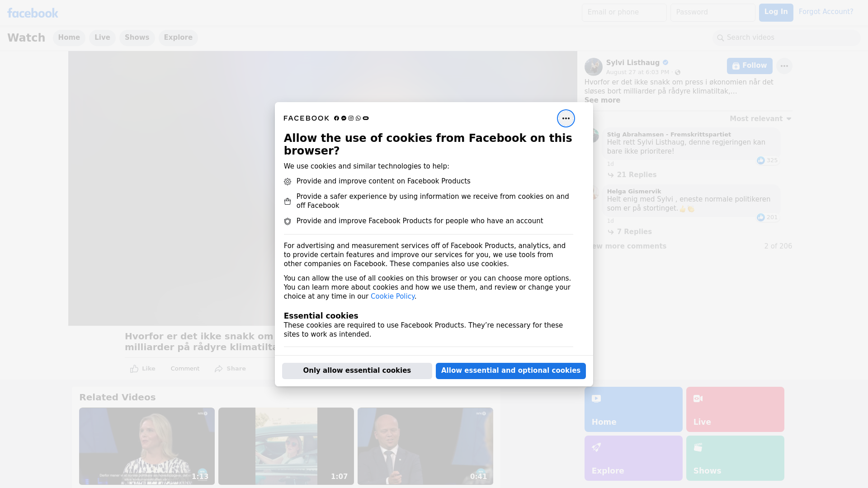
Task: Open the Home tile with the play icon
Action: point(633,409)
